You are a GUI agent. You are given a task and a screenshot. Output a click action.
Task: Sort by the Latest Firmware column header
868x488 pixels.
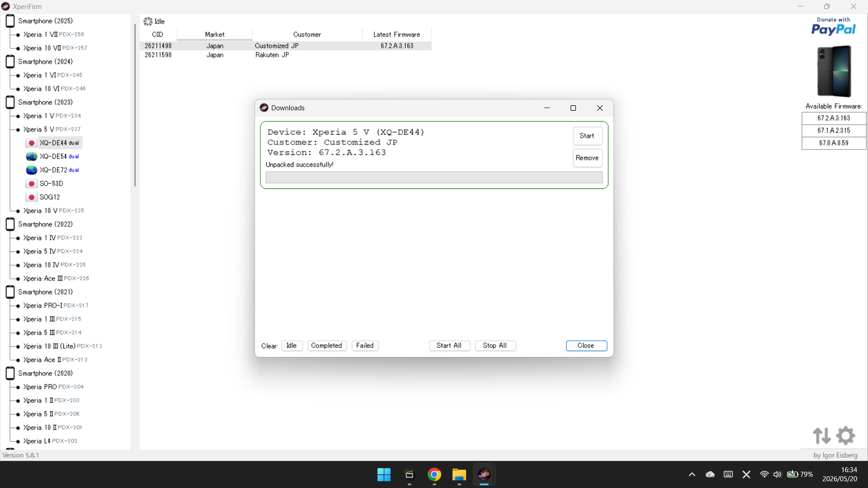[396, 34]
